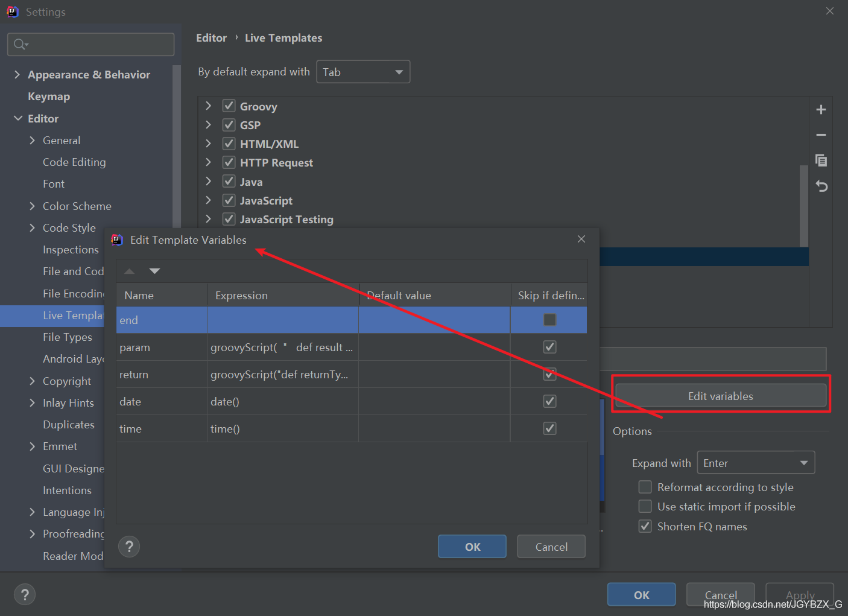Viewport: 848px width, 616px height.
Task: Restore deleted defaults with the undo arrow icon
Action: (821, 186)
